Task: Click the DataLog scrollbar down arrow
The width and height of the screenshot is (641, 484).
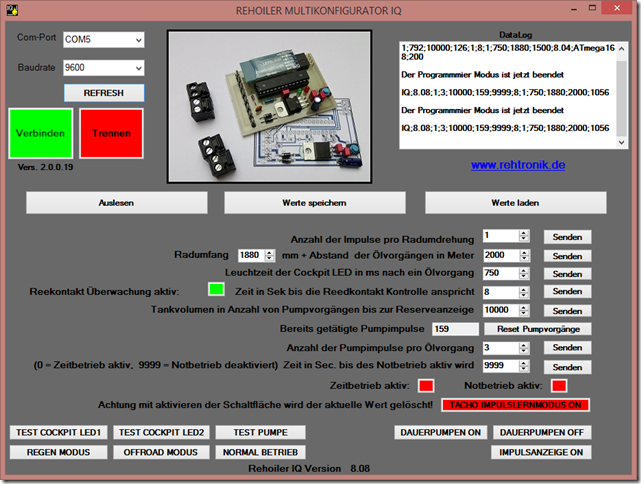Action: click(621, 142)
